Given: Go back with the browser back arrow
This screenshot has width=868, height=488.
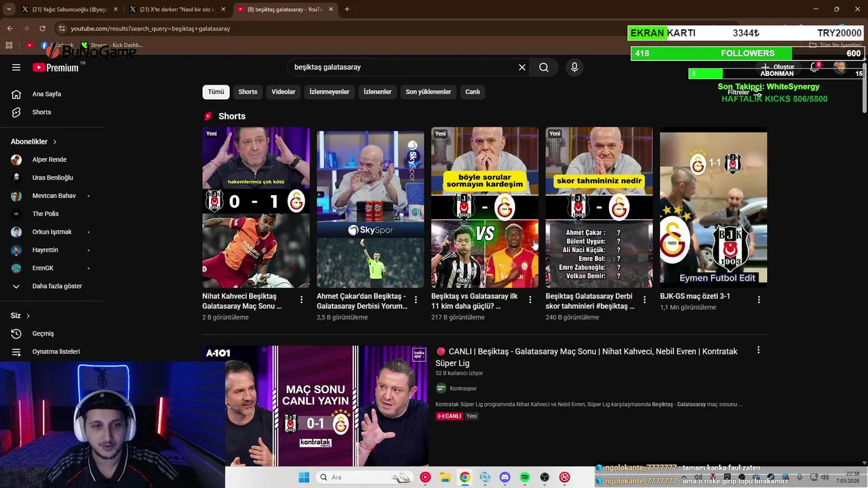Looking at the screenshot, I should 9,28.
